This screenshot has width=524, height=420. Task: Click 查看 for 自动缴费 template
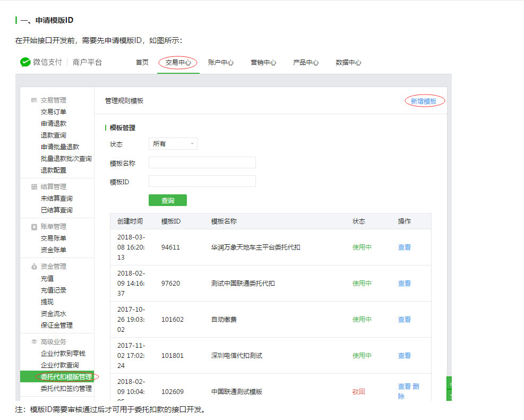405,320
